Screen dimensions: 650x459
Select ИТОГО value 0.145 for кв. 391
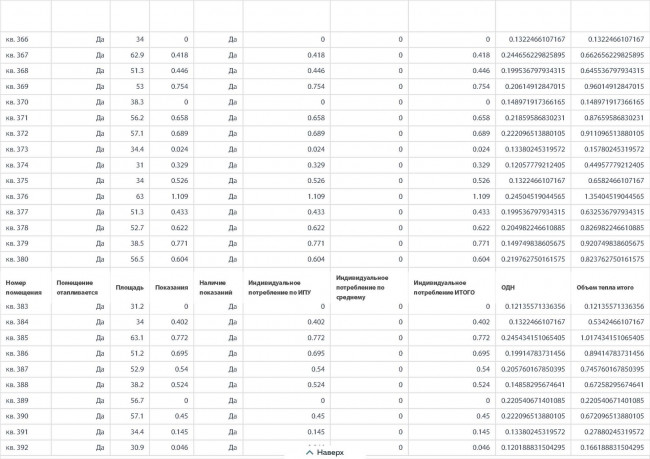(481, 432)
